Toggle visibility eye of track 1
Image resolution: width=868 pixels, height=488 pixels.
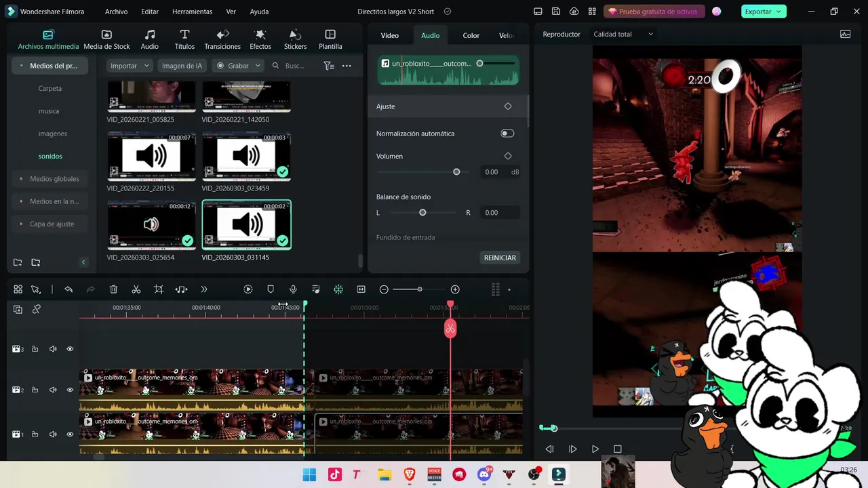tap(70, 434)
